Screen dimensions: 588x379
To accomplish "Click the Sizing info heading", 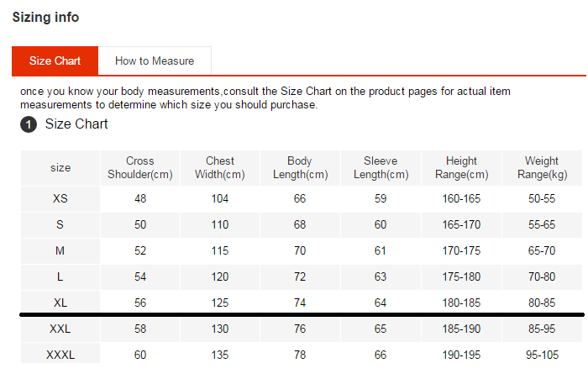I will (x=46, y=17).
